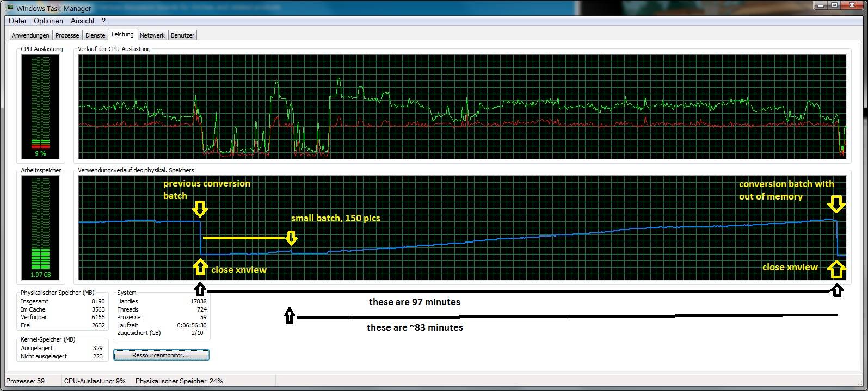Click the Im Cache value 3563

98,309
